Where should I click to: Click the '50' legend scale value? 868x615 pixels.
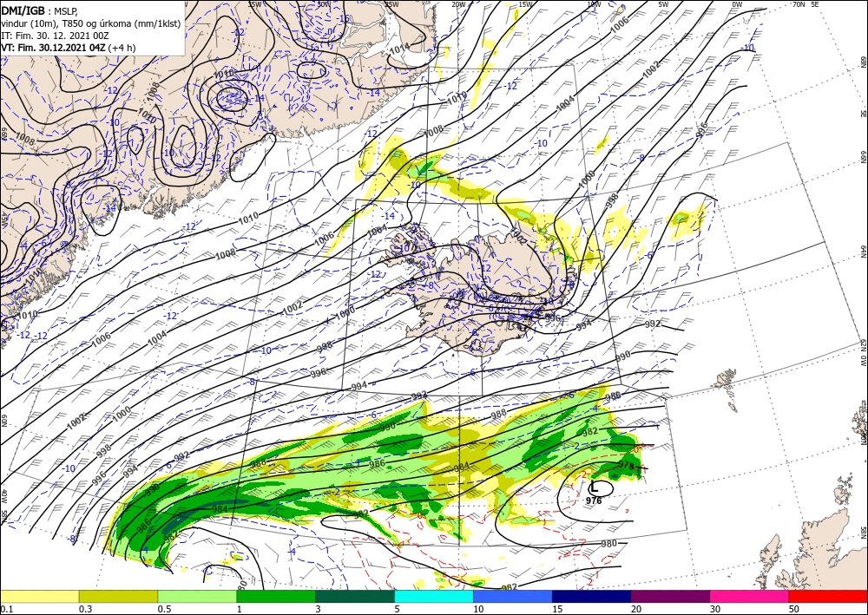tap(794, 609)
